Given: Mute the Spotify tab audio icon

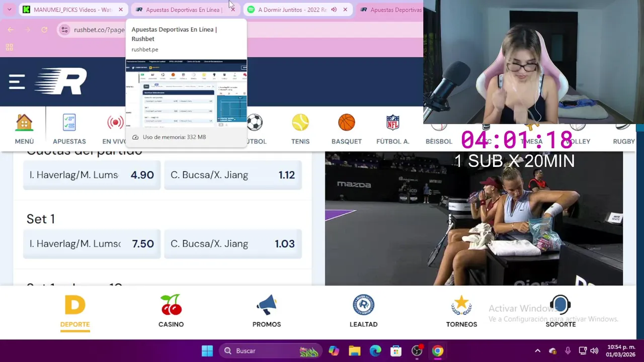Looking at the screenshot, I should 334,10.
